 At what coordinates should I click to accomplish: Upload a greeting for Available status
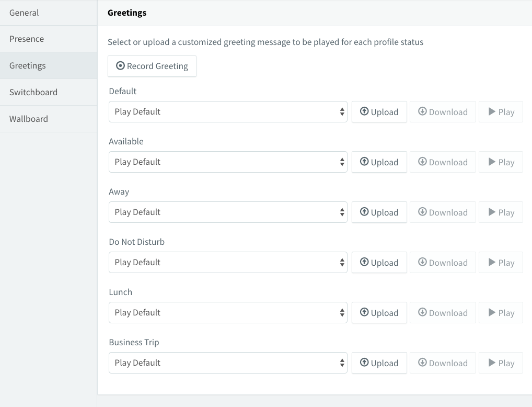pos(379,162)
